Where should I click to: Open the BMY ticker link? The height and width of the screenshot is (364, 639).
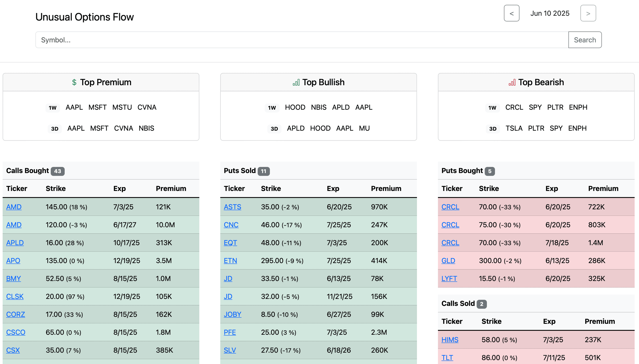click(13, 279)
